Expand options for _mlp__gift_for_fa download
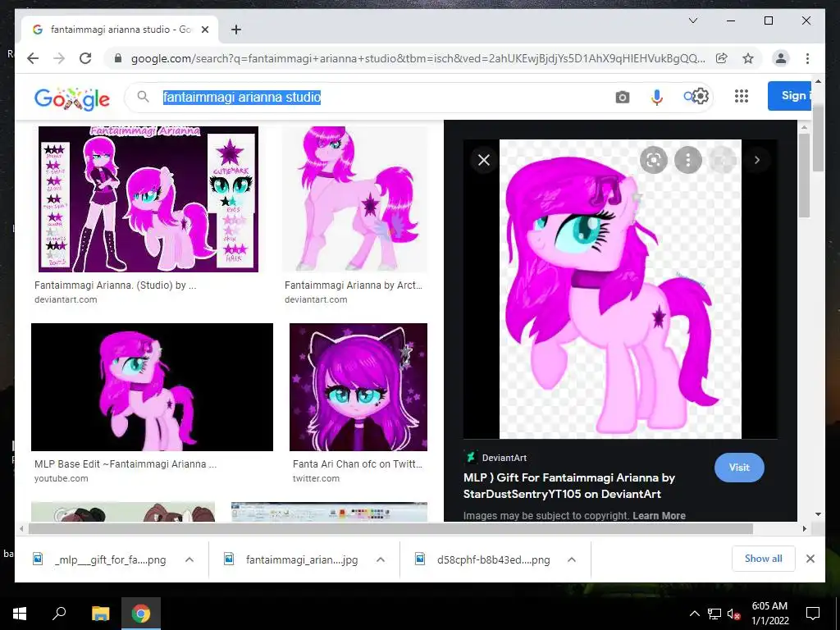This screenshot has height=630, width=840. click(189, 559)
